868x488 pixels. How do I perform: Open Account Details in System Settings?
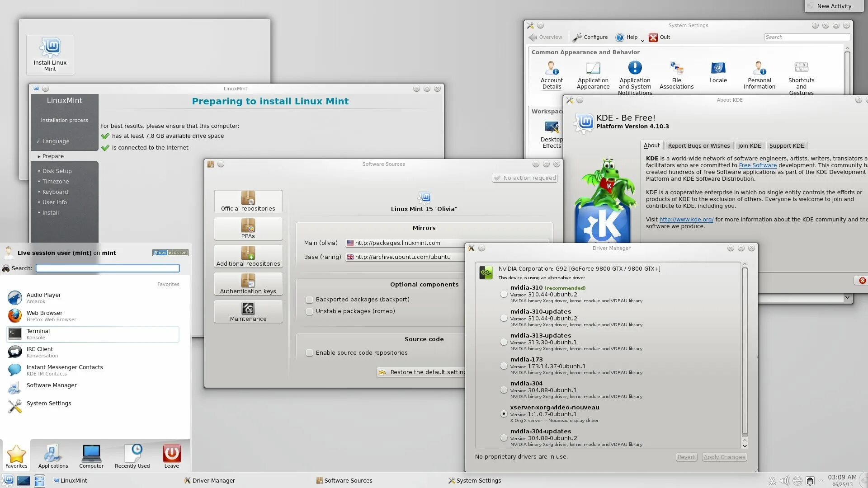click(x=552, y=75)
